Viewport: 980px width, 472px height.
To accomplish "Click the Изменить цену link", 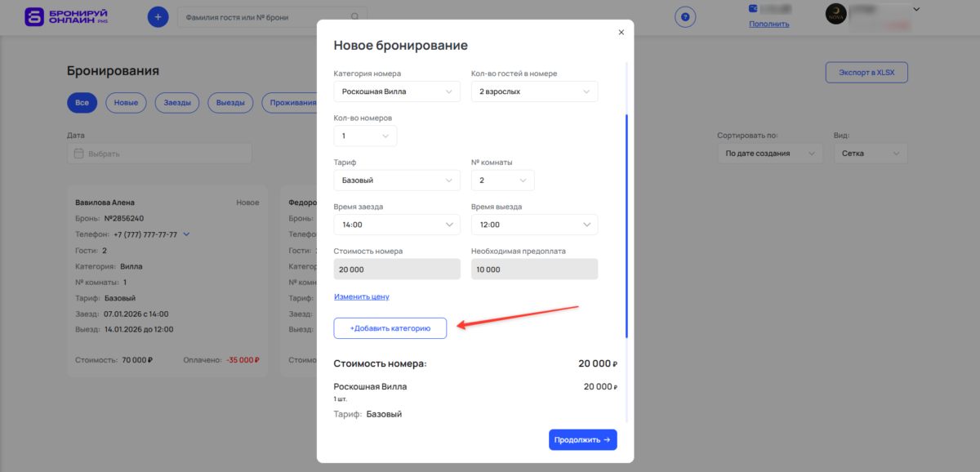I will 361,296.
